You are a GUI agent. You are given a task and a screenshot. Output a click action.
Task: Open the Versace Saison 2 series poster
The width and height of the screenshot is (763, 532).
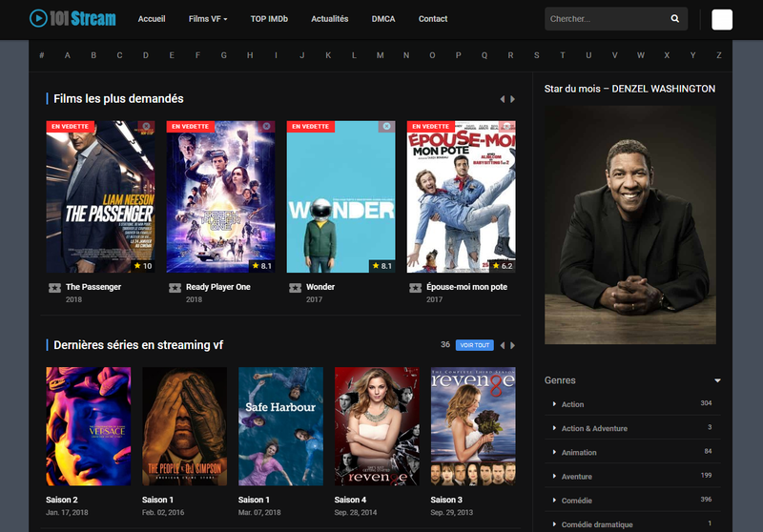[x=89, y=426]
